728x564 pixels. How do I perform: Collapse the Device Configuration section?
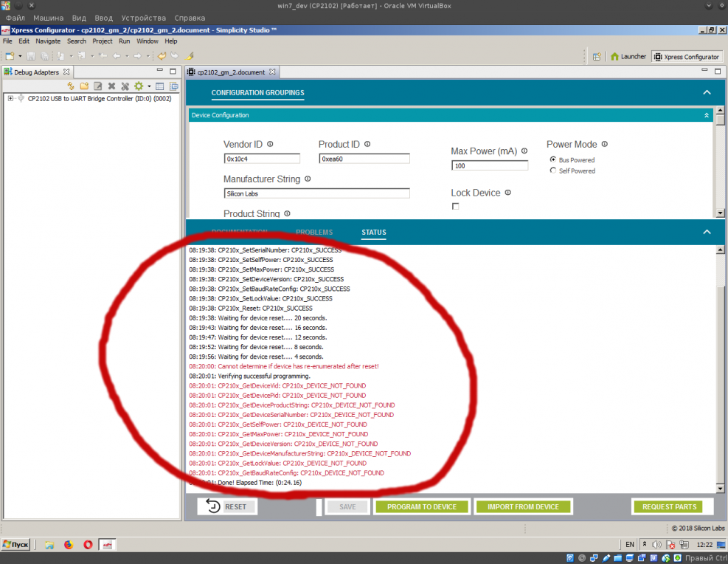click(x=707, y=115)
